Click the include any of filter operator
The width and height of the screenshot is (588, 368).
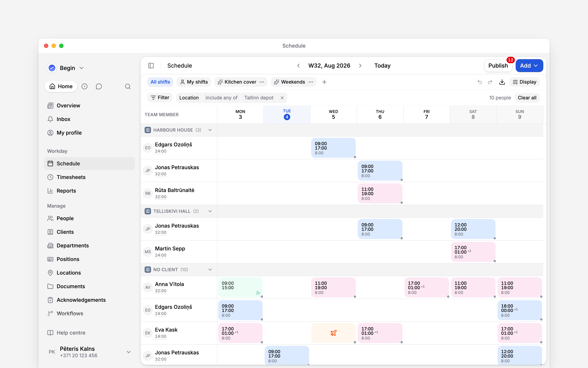pos(221,98)
